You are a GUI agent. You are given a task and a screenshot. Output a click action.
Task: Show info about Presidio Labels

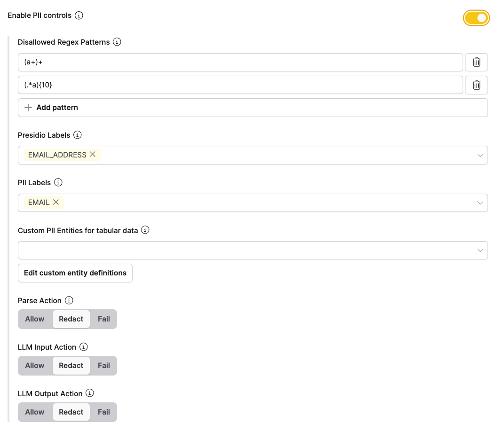click(78, 135)
